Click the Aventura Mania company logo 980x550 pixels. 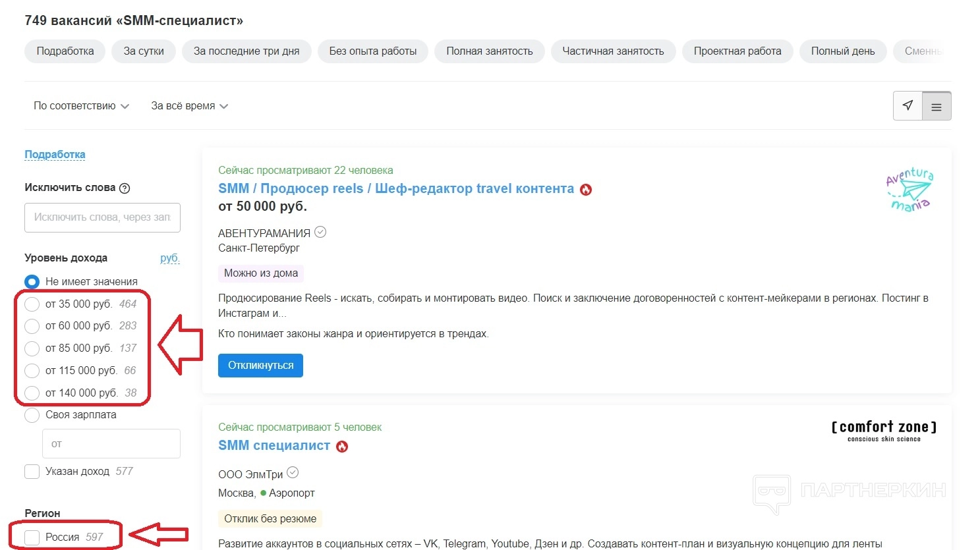point(910,189)
